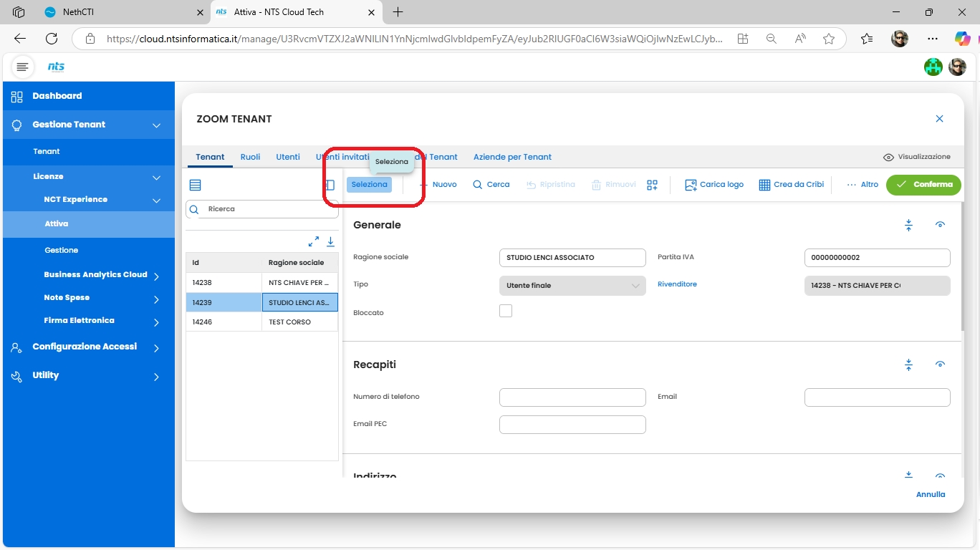
Task: Open the Tipo dropdown
Action: coord(572,286)
